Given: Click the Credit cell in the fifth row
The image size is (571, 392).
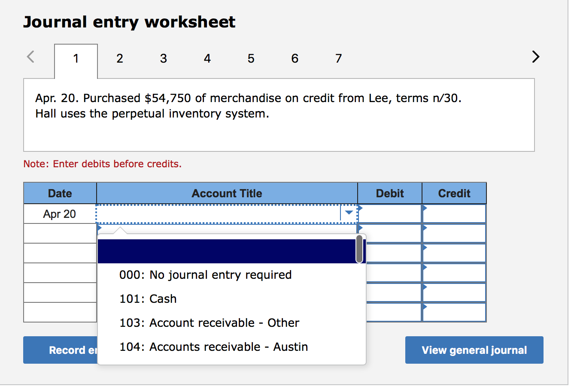Looking at the screenshot, I should pos(454,292).
